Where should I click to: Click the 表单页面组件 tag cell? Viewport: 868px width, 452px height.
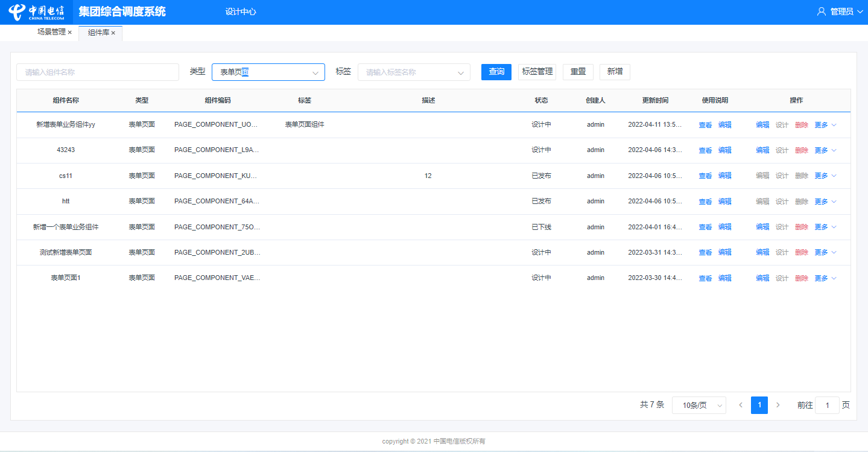[x=305, y=124]
